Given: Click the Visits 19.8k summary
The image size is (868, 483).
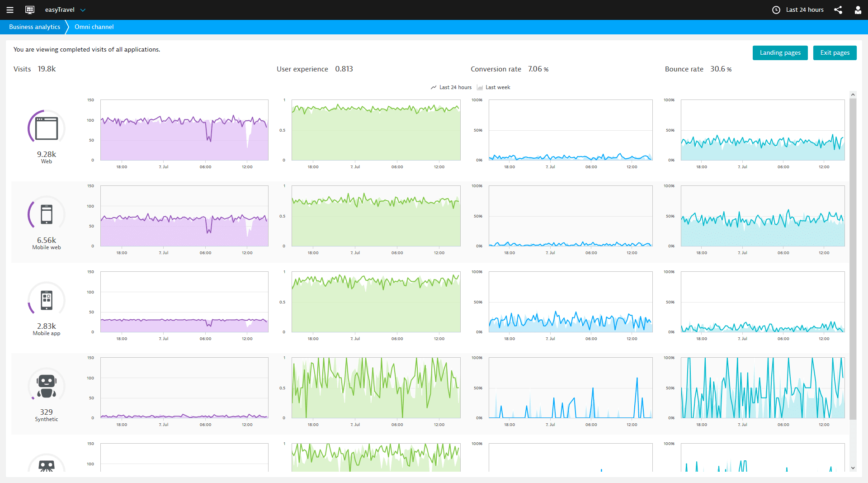Looking at the screenshot, I should 35,69.
